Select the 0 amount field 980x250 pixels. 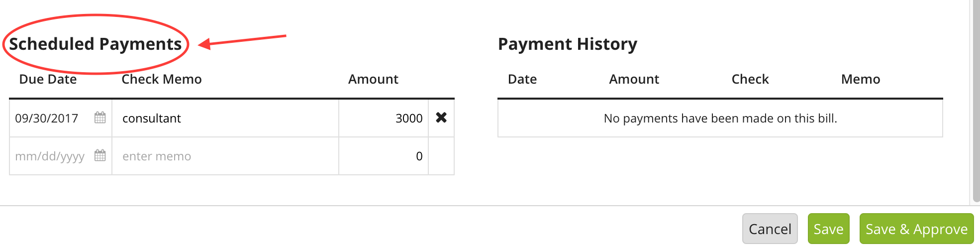[384, 156]
